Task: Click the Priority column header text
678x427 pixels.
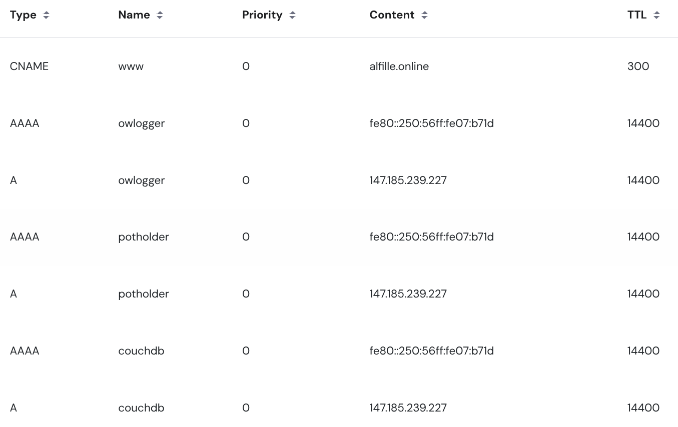Action: 262,16
